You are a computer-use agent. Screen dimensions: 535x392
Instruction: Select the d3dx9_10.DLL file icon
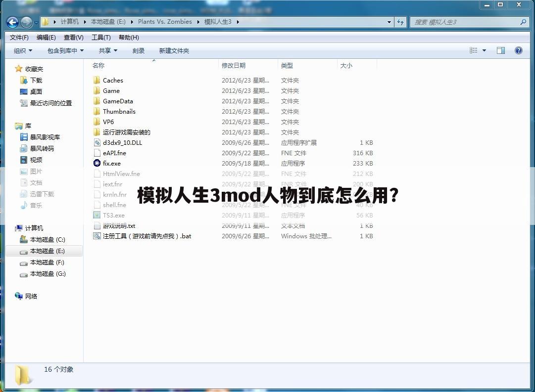(97, 142)
